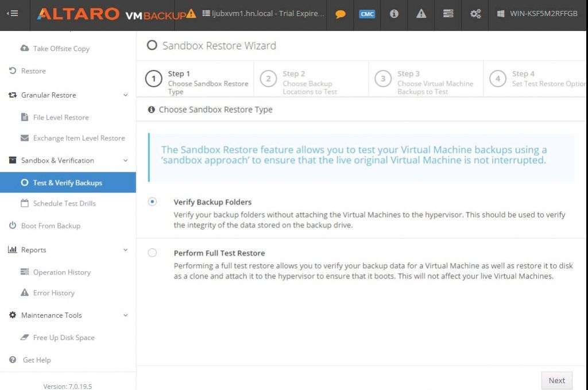Click the Reports bar chart icon
This screenshot has width=588, height=390.
tap(13, 249)
